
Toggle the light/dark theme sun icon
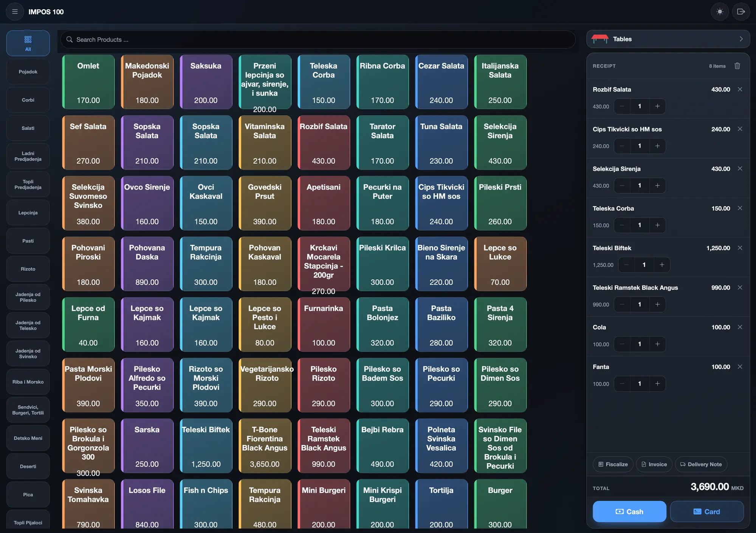click(720, 12)
